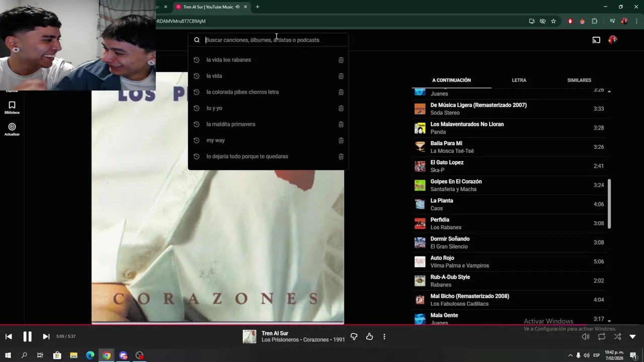
Task: Skip to the next track
Action: point(46,336)
